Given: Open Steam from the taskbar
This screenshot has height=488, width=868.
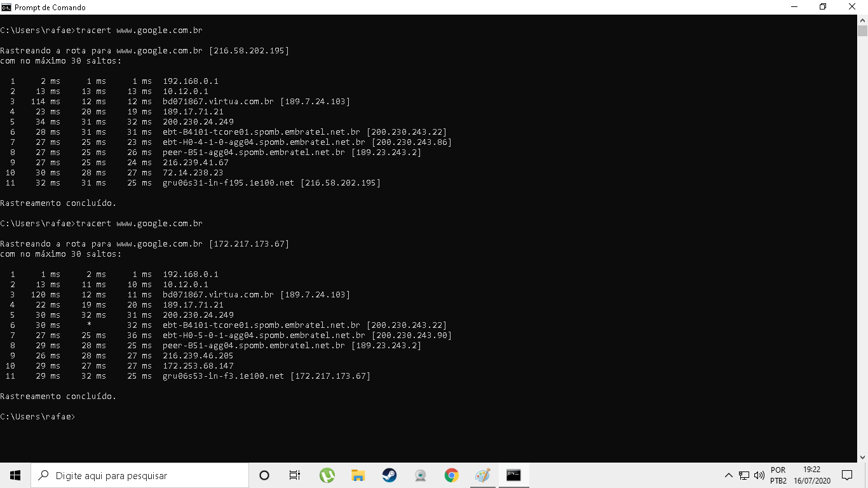Looking at the screenshot, I should [x=390, y=475].
